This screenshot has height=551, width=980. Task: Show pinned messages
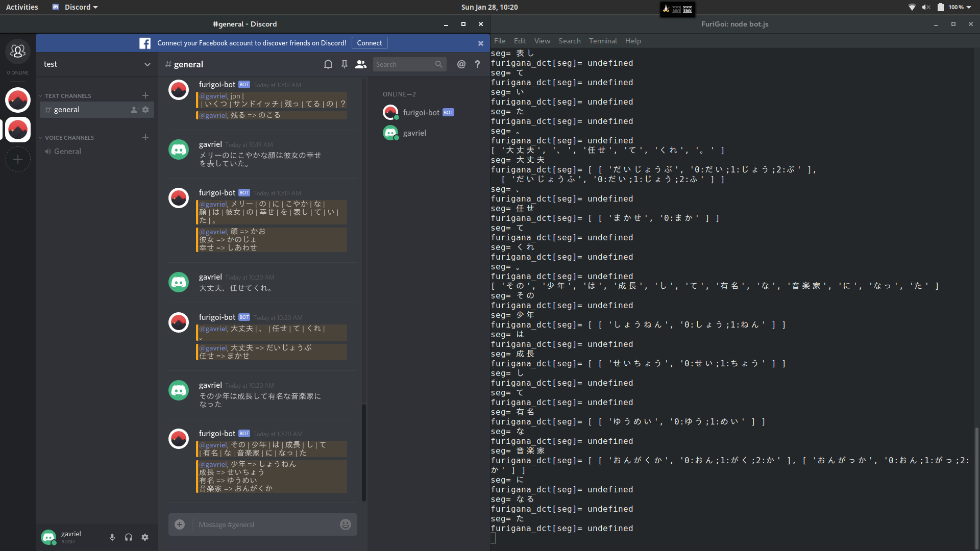345,64
